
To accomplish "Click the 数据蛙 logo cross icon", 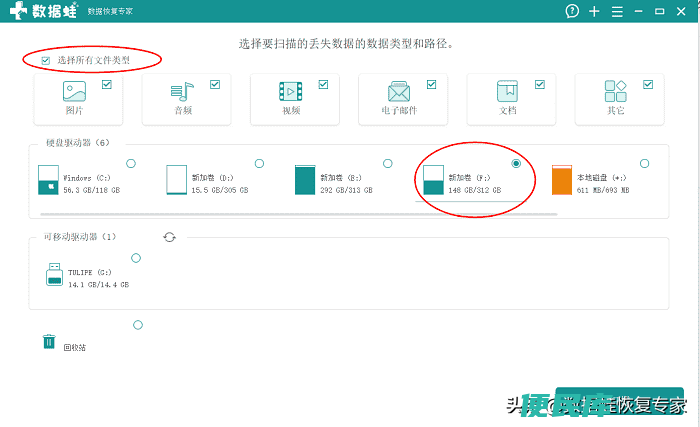I will [x=18, y=10].
